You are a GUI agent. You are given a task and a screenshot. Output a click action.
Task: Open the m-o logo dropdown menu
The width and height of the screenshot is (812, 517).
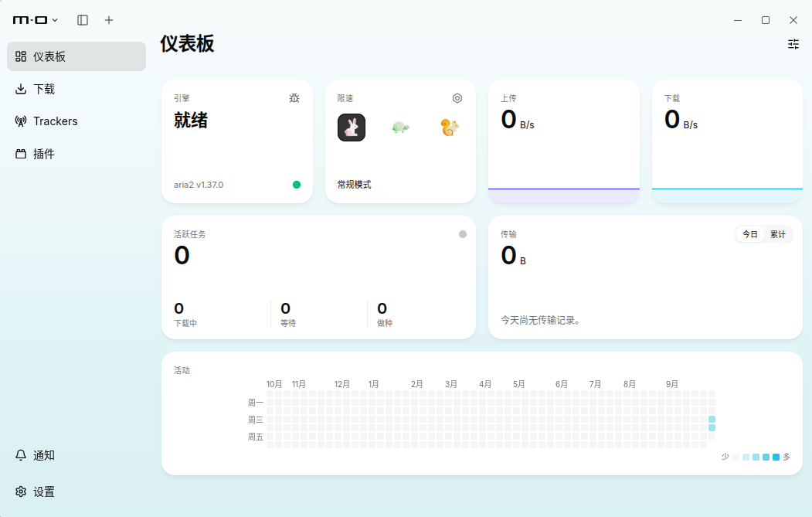(36, 20)
